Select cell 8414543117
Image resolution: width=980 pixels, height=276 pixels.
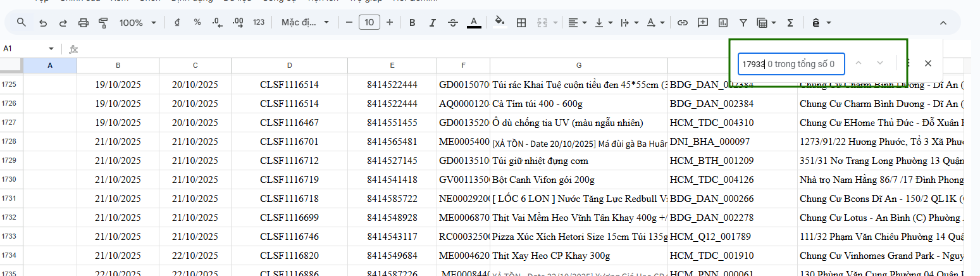tap(392, 236)
